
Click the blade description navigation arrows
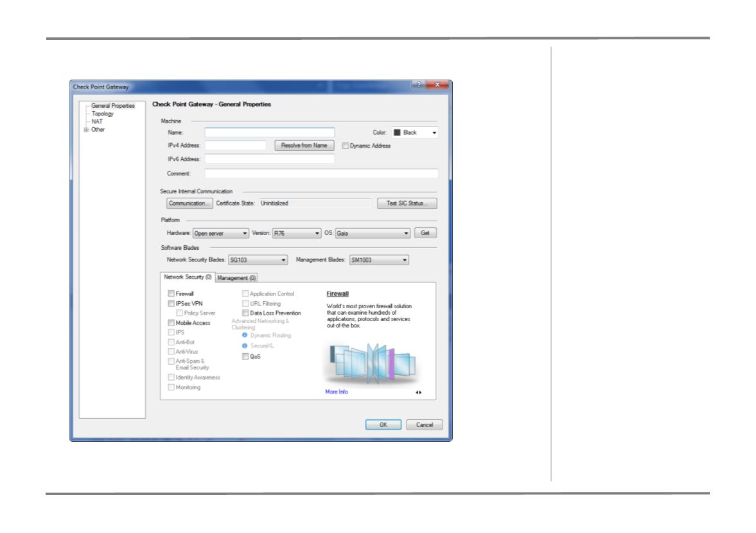tap(419, 392)
